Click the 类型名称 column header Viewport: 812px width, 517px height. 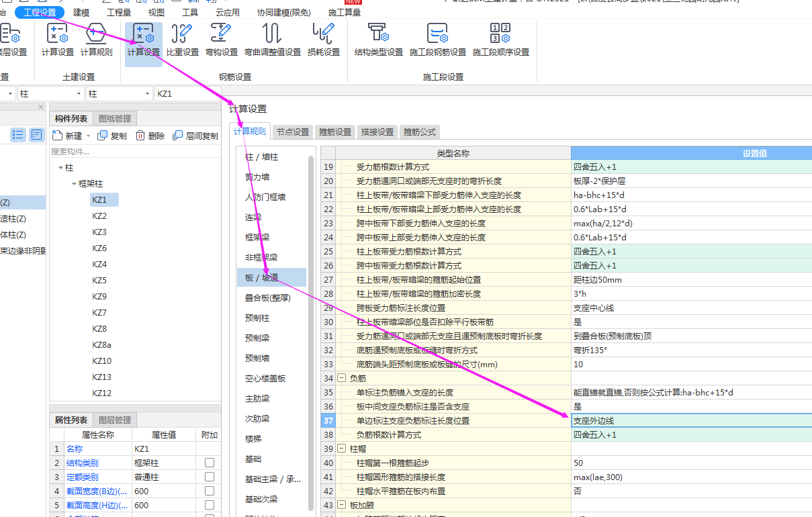click(x=453, y=153)
